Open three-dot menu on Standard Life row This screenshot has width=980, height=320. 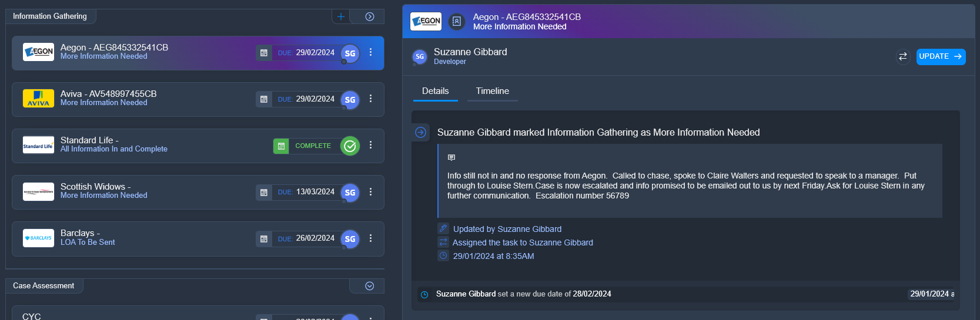370,145
